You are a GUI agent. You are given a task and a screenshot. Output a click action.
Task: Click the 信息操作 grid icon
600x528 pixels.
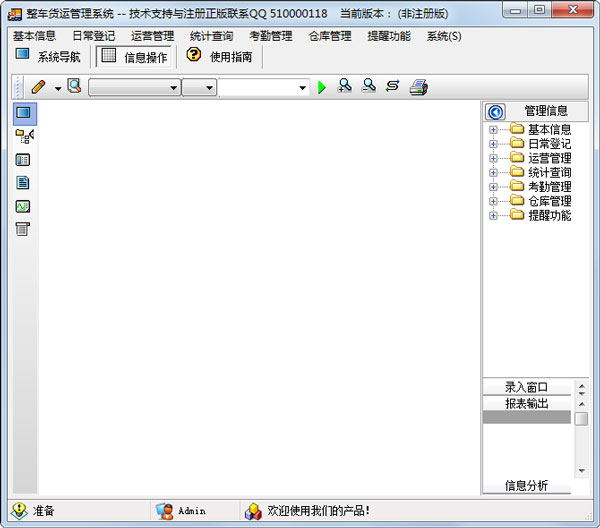tap(109, 55)
